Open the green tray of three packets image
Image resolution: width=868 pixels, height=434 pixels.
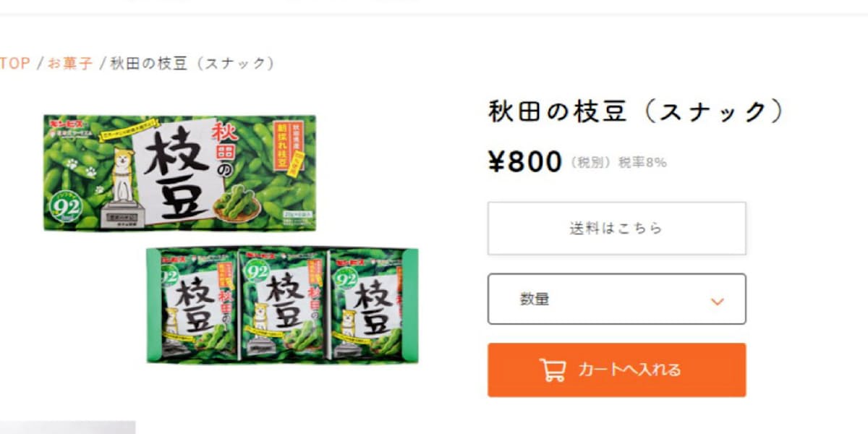[x=282, y=305]
